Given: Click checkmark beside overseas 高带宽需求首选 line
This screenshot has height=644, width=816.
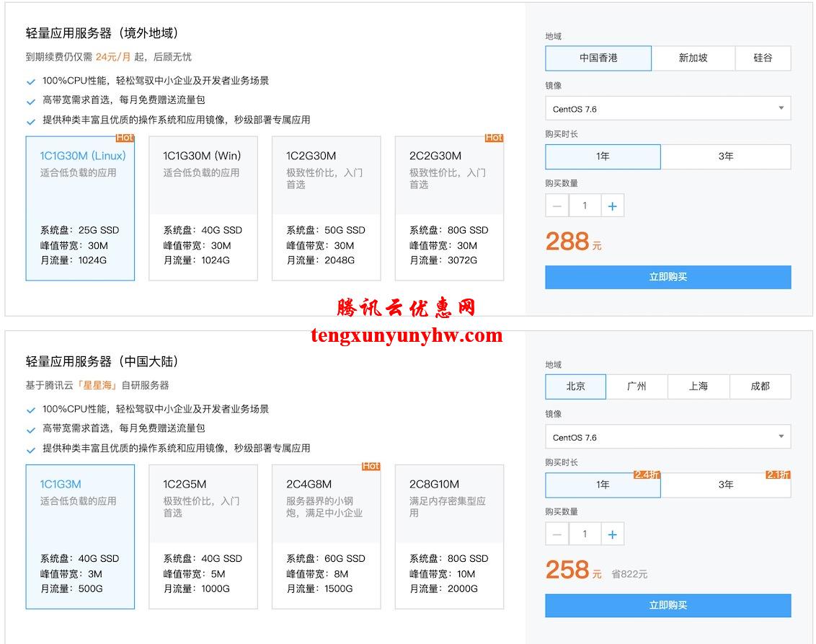Looking at the screenshot, I should 31,102.
